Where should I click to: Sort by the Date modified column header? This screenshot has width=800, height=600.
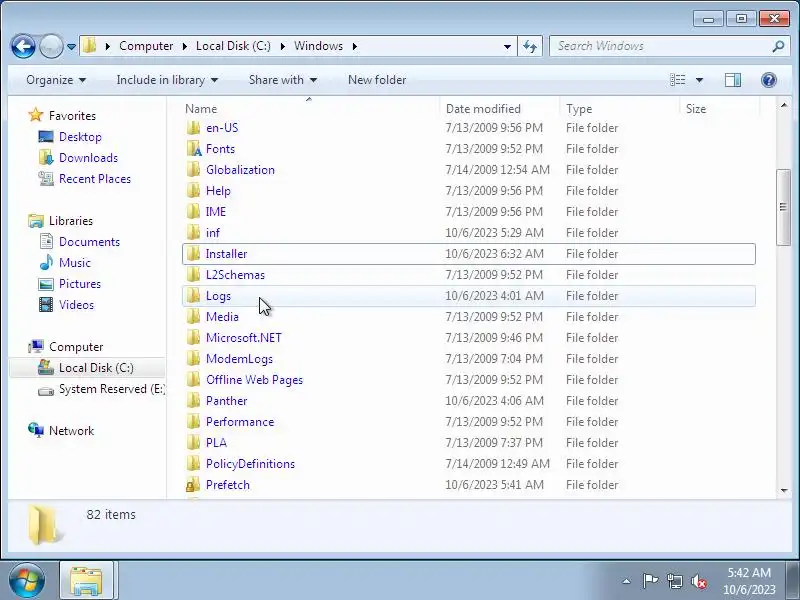click(483, 109)
